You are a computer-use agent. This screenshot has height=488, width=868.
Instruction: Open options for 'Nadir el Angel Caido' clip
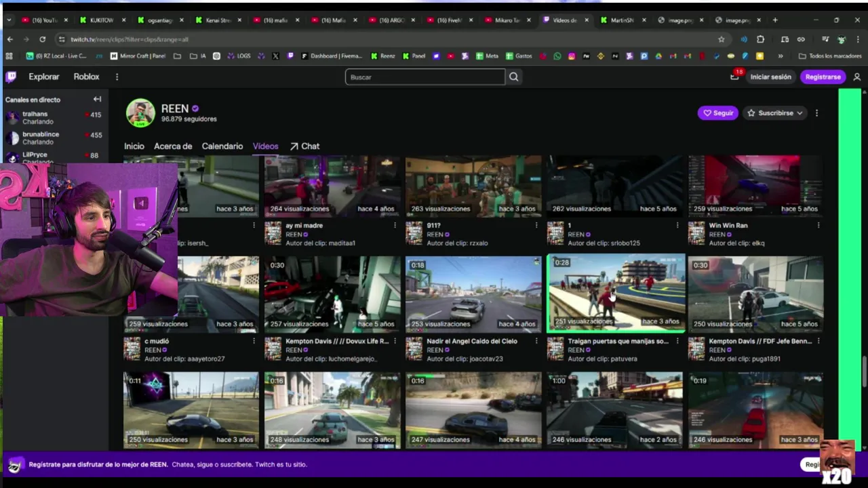click(x=536, y=341)
